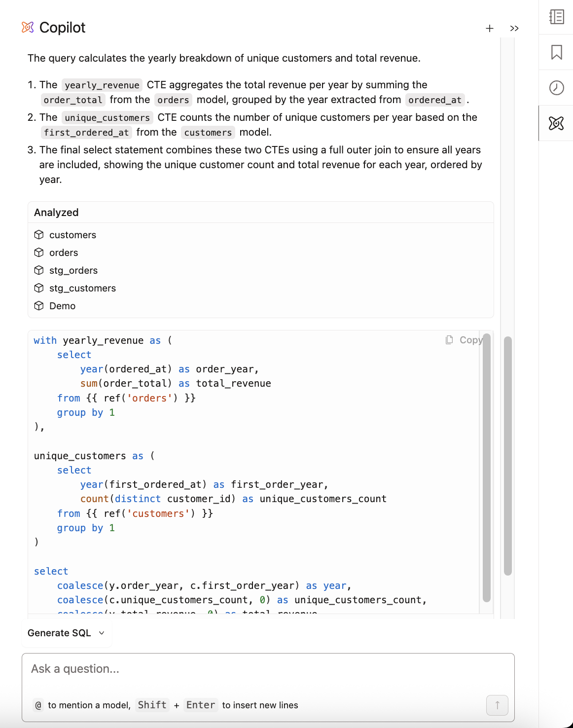Open the bookmark icon in right sidebar
Screen dimensions: 573x728
coord(556,52)
